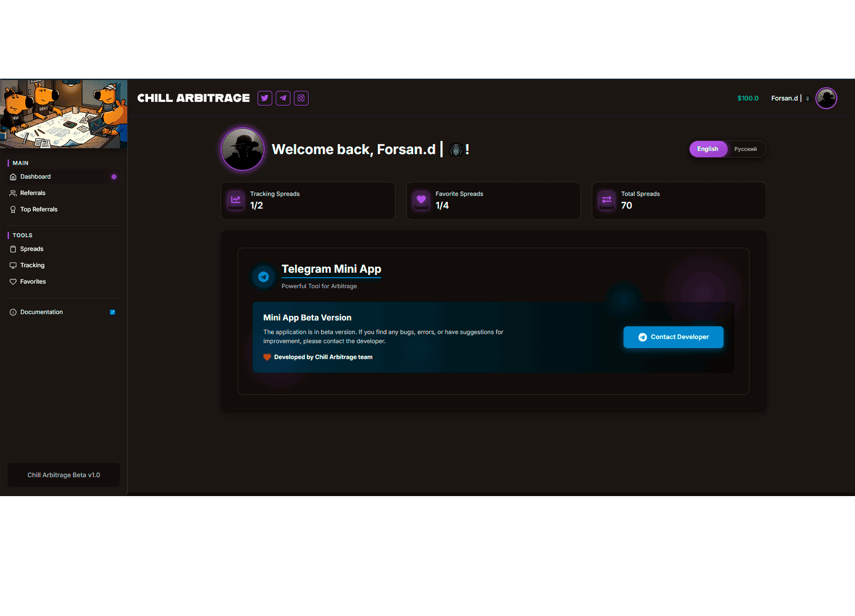Click the Favorite Spreads heart icon
The width and height of the screenshot is (855, 616).
tap(421, 200)
